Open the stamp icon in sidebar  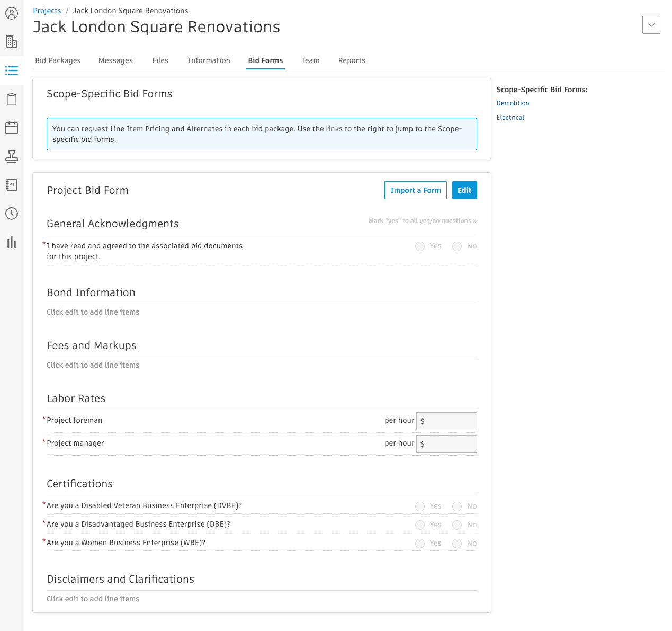click(12, 156)
